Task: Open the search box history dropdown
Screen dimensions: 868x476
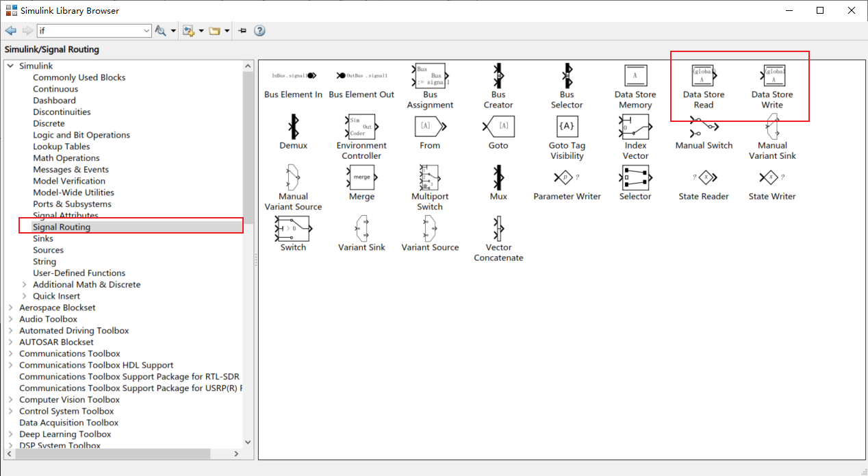Action: pyautogui.click(x=146, y=30)
